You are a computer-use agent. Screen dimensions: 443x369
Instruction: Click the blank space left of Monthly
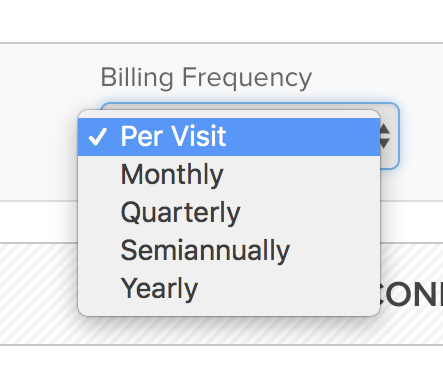pos(99,175)
